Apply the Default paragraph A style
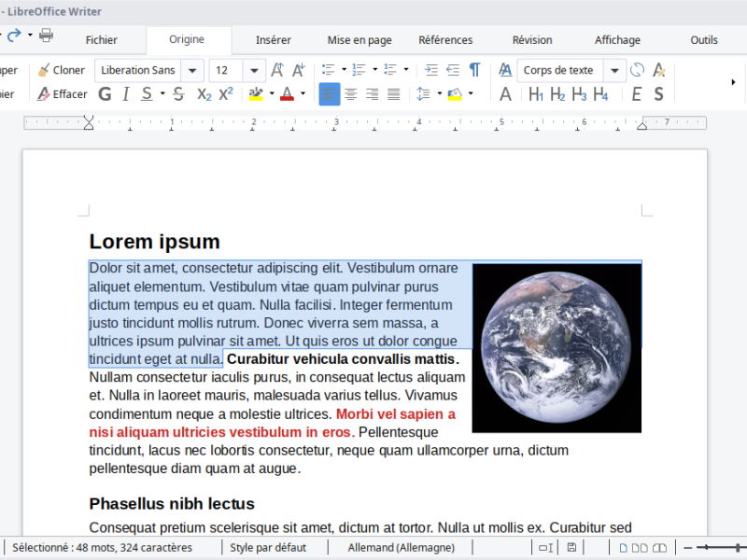 pos(505,94)
